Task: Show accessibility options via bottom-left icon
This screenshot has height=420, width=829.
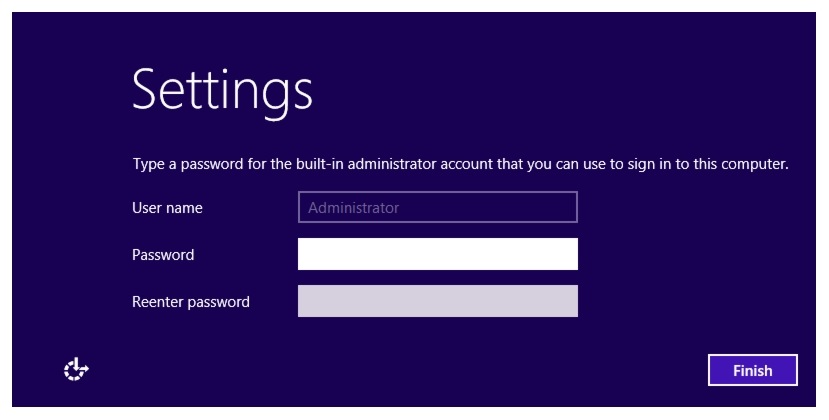Action: click(x=76, y=369)
